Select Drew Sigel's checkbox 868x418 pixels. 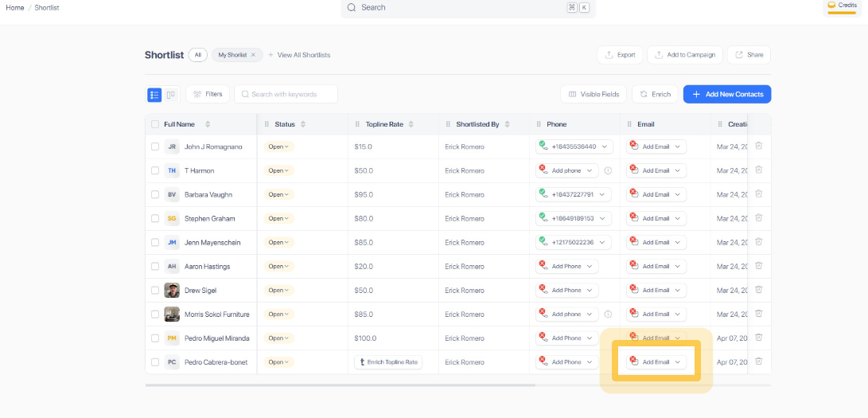click(155, 290)
